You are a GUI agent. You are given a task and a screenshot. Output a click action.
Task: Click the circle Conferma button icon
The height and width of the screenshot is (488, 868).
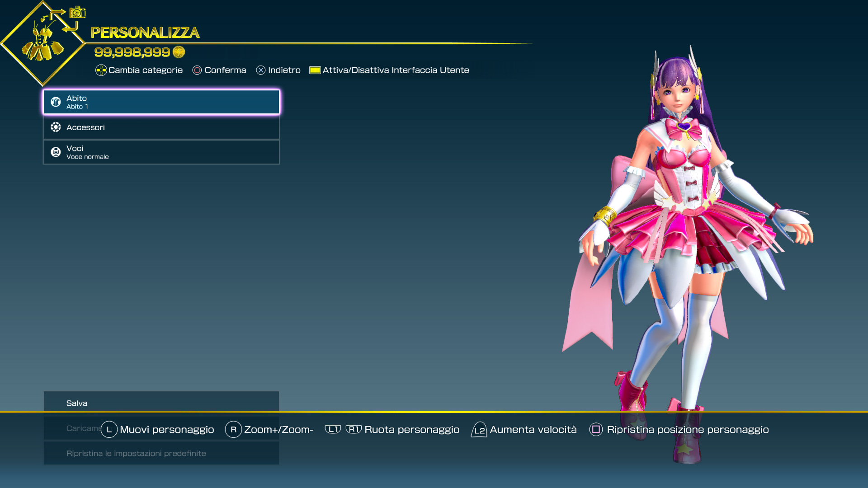point(197,70)
